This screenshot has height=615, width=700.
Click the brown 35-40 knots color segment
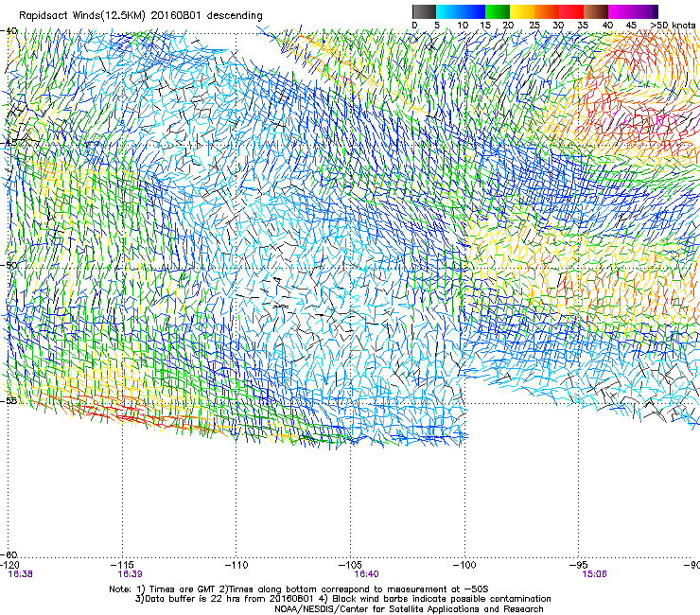point(596,11)
